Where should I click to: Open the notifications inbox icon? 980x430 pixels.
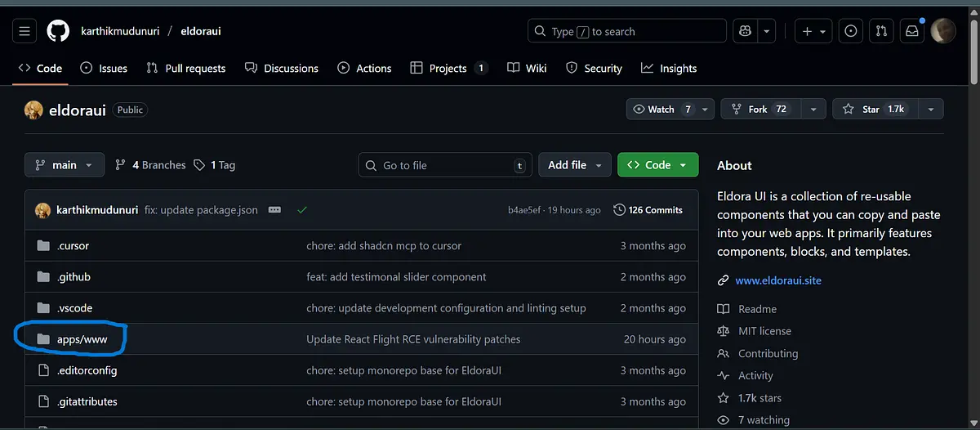[911, 31]
